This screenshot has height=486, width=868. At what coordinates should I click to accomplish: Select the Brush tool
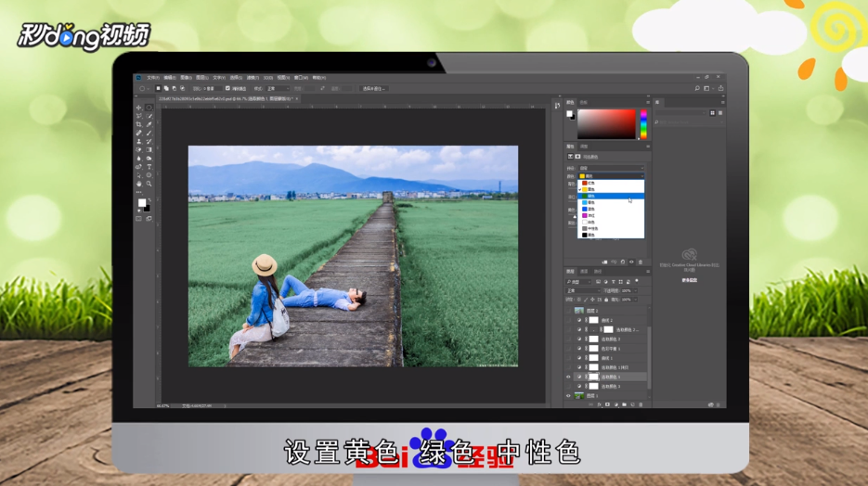[149, 133]
